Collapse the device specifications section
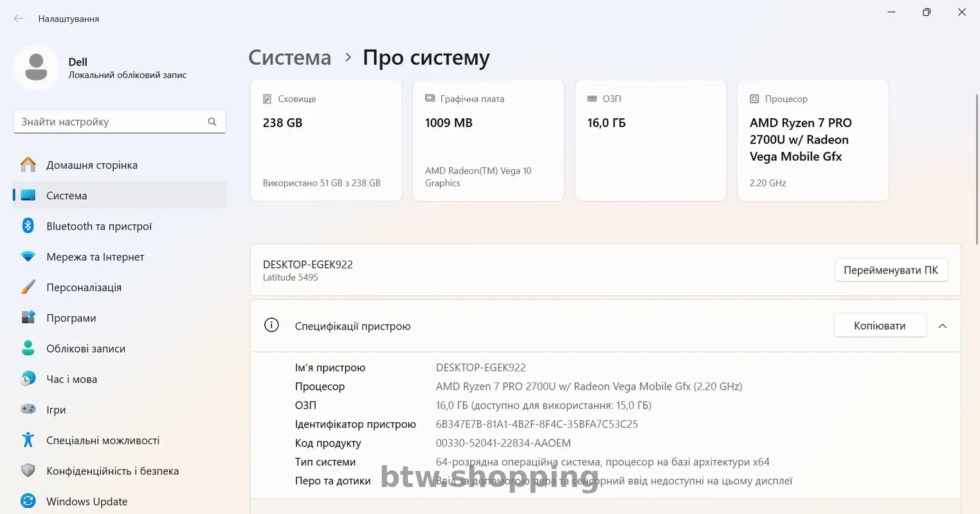The height and width of the screenshot is (514, 980). pyautogui.click(x=942, y=326)
